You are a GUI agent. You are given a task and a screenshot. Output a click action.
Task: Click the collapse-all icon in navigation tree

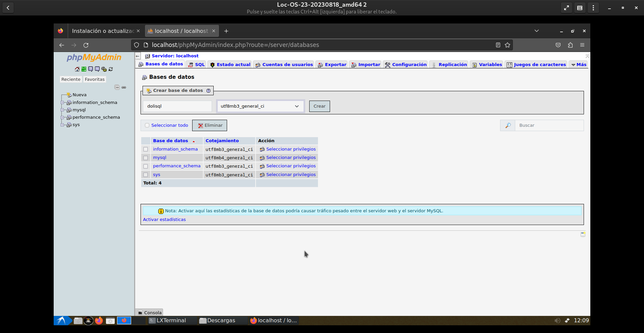[117, 87]
